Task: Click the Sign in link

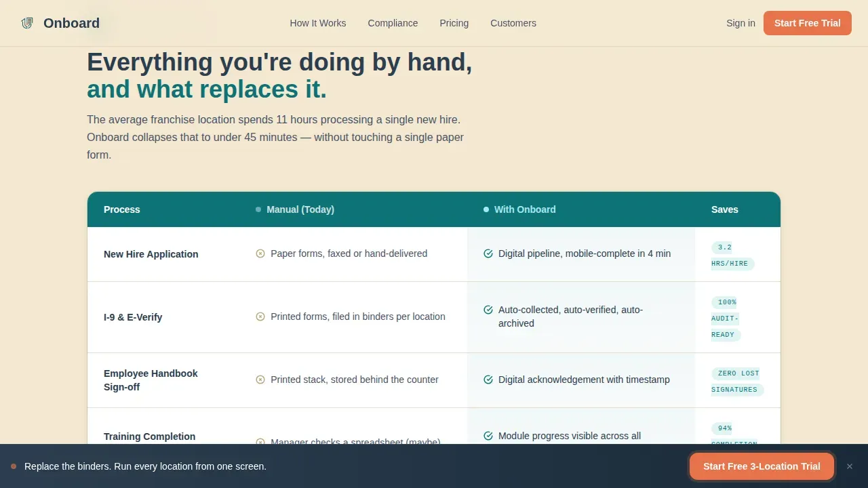Action: pyautogui.click(x=741, y=23)
